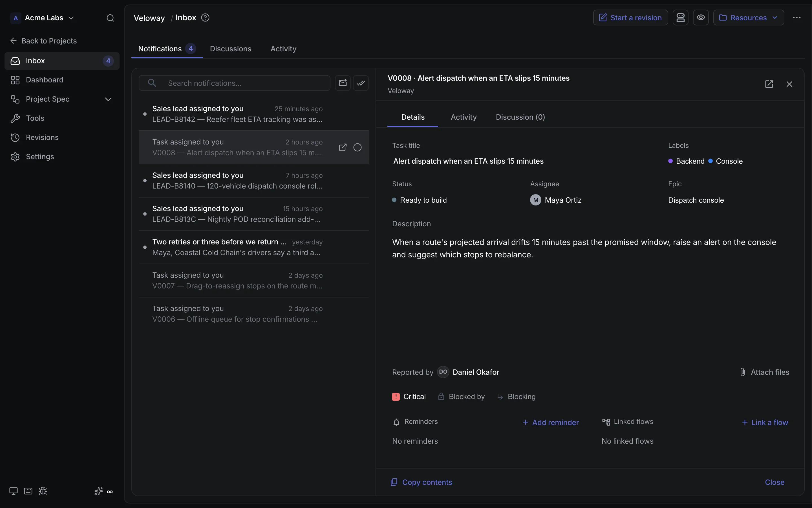
Task: Focus the Search notifications field
Action: tap(234, 83)
